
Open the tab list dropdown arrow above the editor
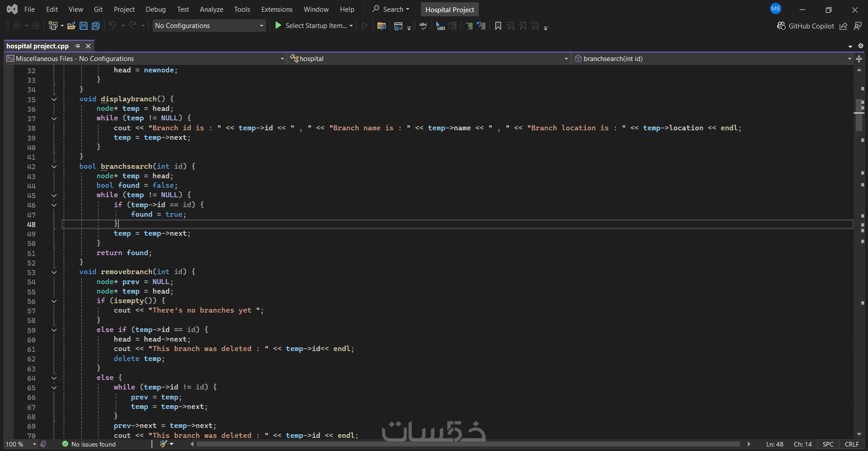(x=850, y=46)
